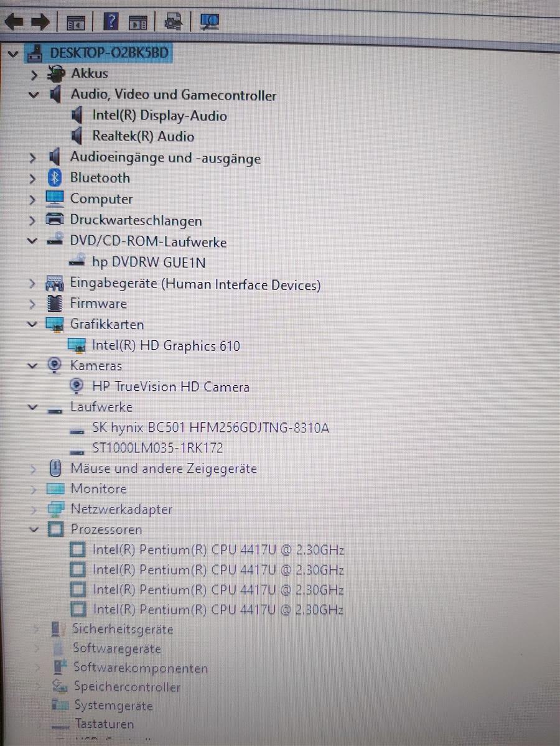This screenshot has width=560, height=746.
Task: Click the scan for hardware changes icon
Action: (x=210, y=22)
